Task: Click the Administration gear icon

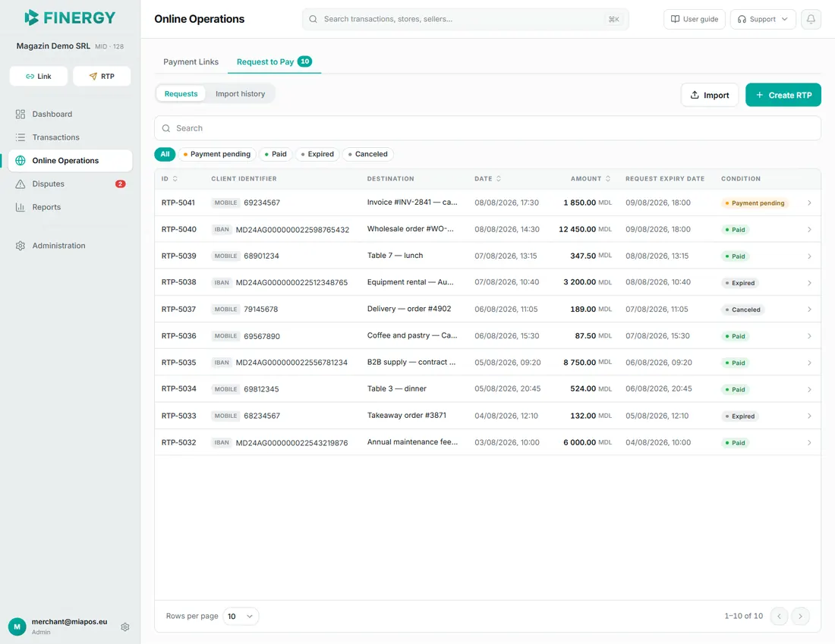Action: pos(20,246)
